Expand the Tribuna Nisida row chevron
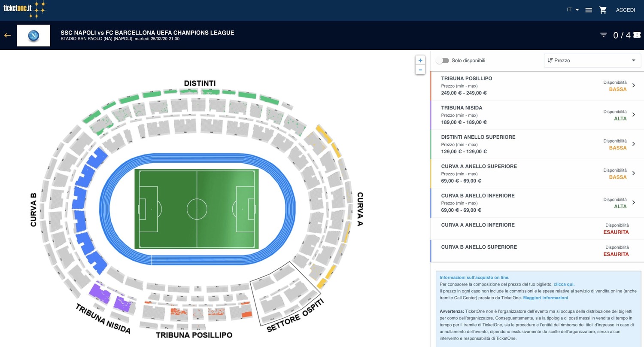 click(x=634, y=115)
